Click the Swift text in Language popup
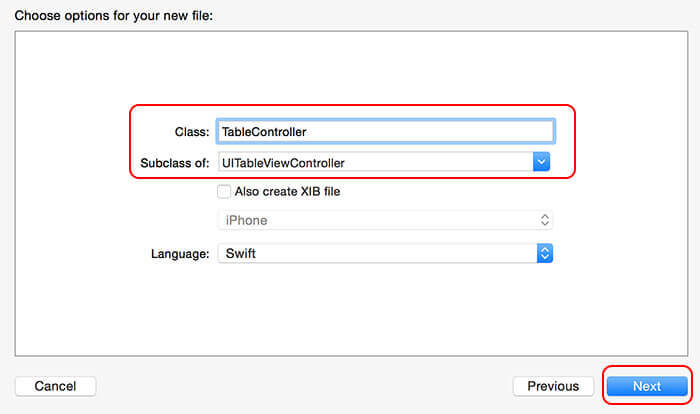Image resolution: width=700 pixels, height=414 pixels. [241, 253]
